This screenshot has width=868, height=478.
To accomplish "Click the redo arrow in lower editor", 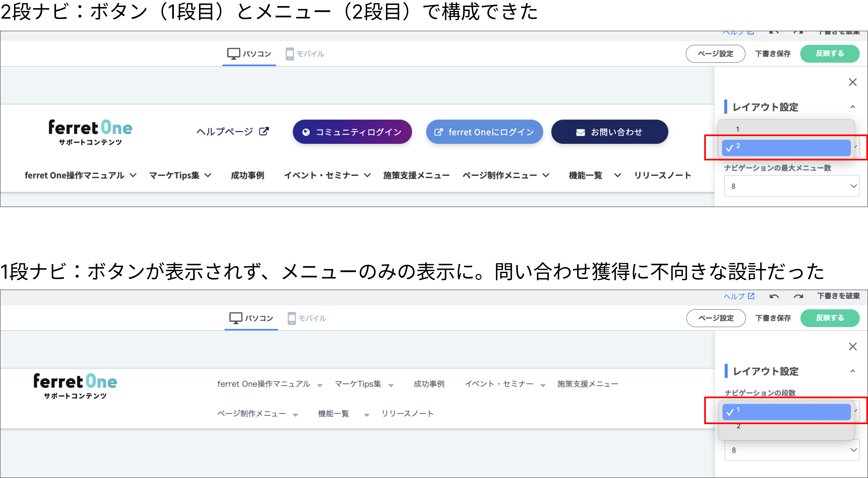I will click(x=798, y=296).
